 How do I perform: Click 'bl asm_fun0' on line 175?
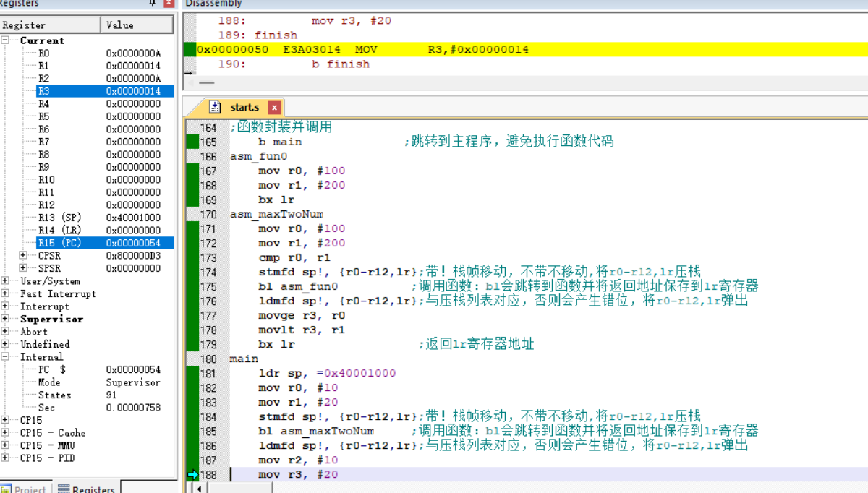click(x=298, y=286)
